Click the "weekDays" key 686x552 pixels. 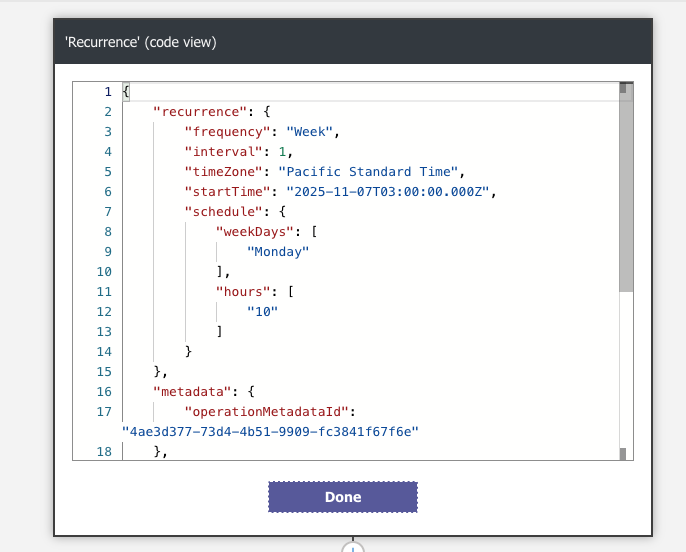click(x=254, y=232)
